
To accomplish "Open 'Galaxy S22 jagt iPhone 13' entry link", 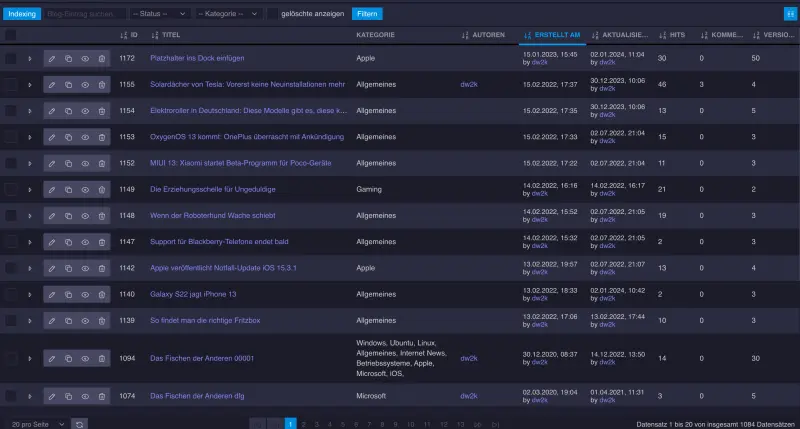I will point(192,294).
